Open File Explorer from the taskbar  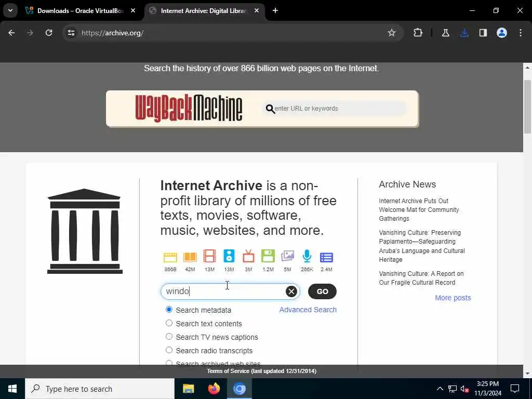(188, 389)
